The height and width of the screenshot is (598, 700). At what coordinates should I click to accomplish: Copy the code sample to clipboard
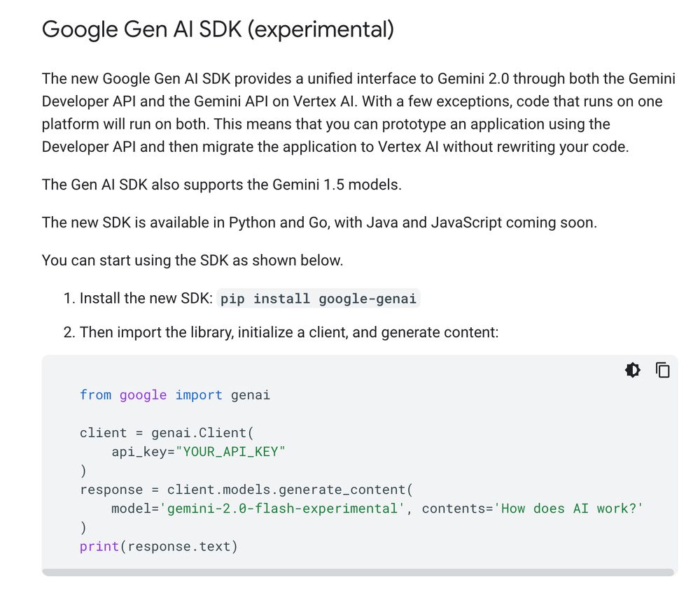coord(662,370)
